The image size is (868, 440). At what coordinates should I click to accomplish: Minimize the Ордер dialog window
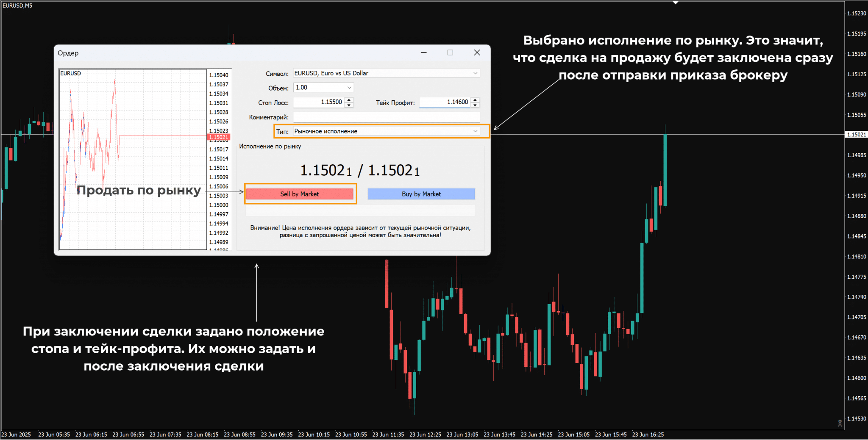(x=423, y=53)
